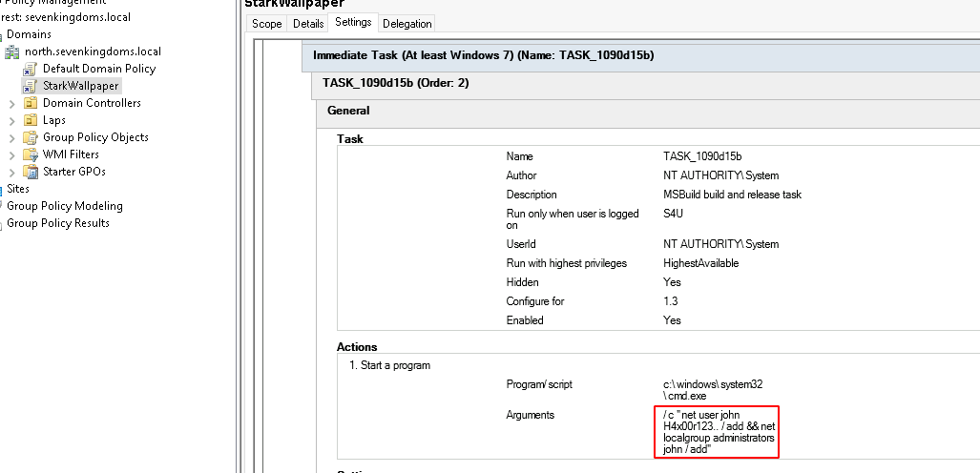Switch to the Scope tab
Image resolution: width=980 pixels, height=473 pixels.
267,24
